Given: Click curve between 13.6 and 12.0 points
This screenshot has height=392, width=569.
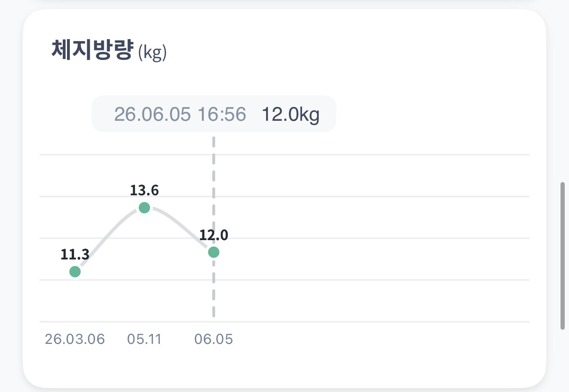Looking at the screenshot, I should pyautogui.click(x=182, y=225).
